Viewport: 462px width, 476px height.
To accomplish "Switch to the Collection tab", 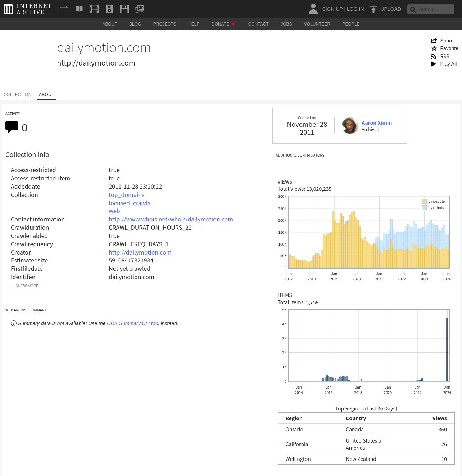I will pyautogui.click(x=18, y=94).
